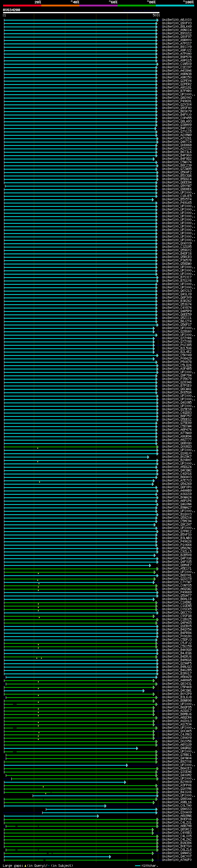Click the white query ruler bar

81,12
